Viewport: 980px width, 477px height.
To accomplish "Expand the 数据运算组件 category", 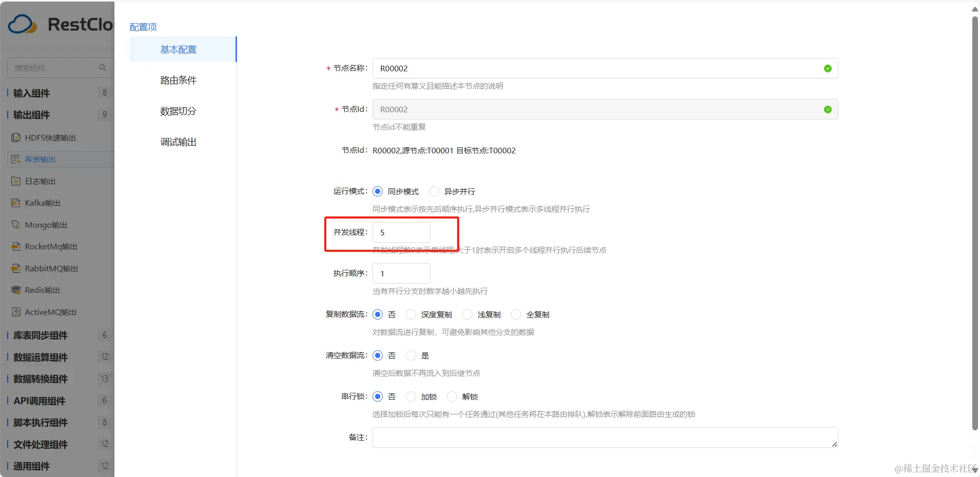I will (41, 357).
